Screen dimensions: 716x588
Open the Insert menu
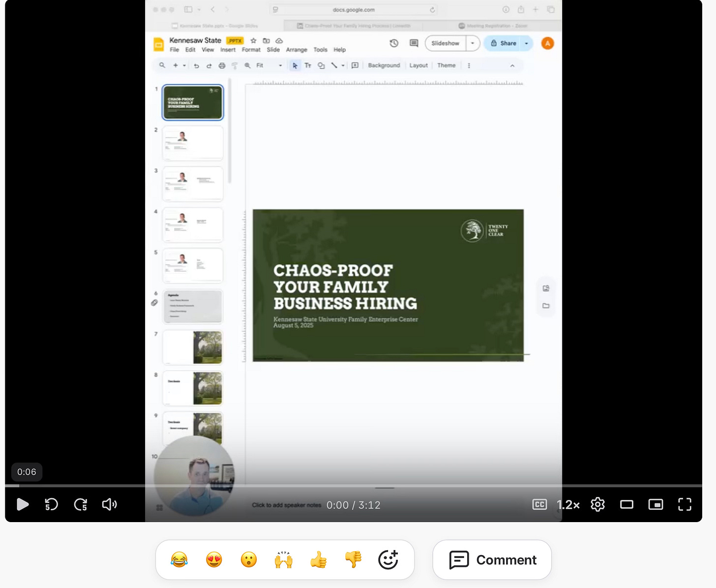(228, 50)
